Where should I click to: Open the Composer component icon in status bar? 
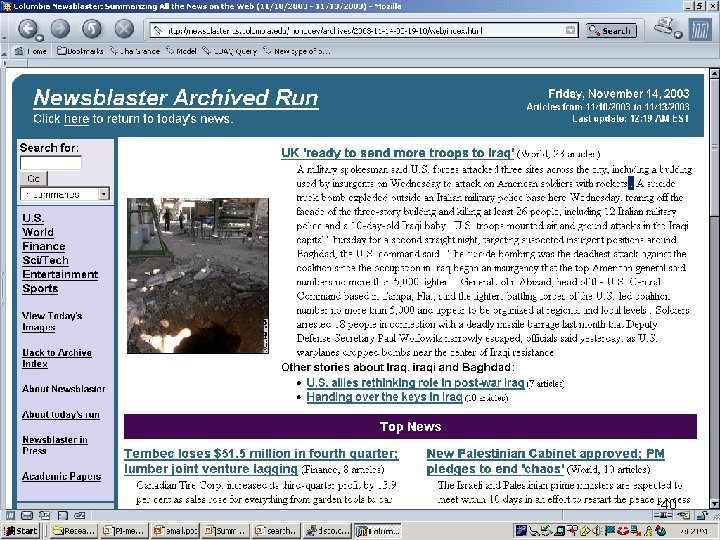tap(45, 515)
